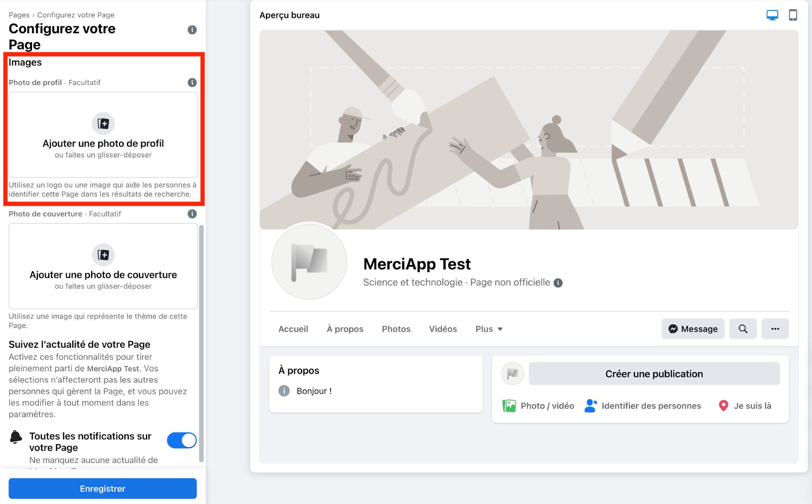Image resolution: width=812 pixels, height=504 pixels.
Task: Click info icon next to Photo de couverture
Action: click(192, 214)
